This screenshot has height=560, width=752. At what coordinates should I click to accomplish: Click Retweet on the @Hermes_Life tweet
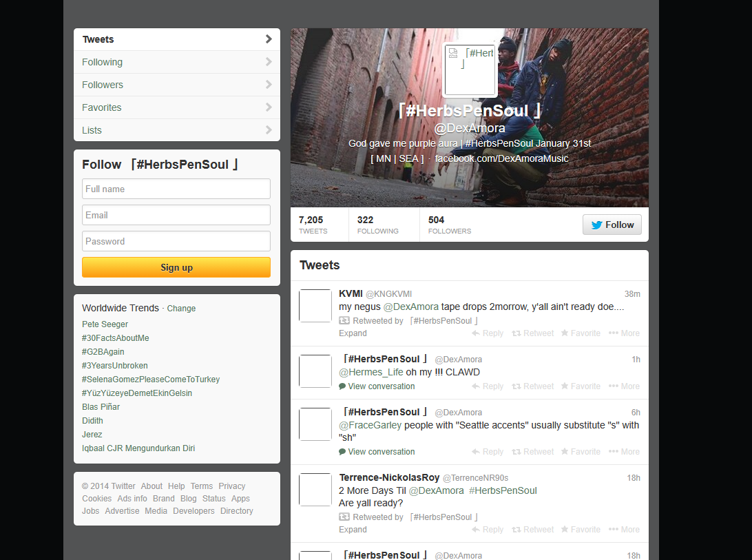point(532,386)
